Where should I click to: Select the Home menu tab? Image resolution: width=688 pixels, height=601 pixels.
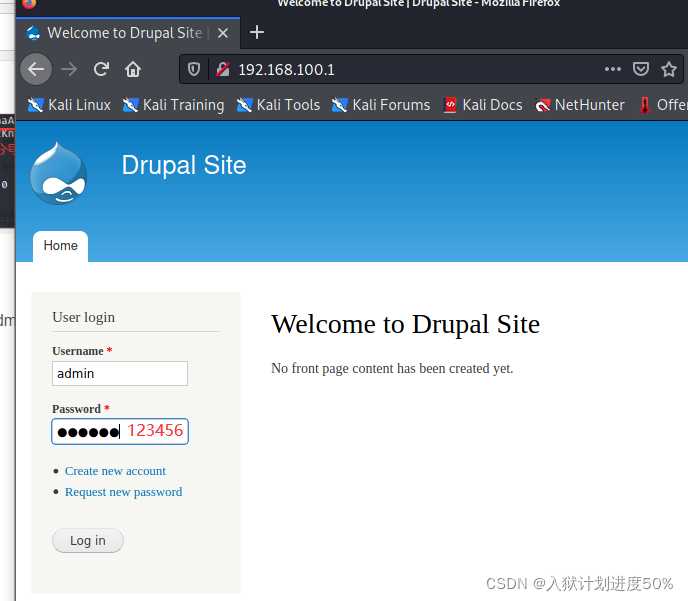click(x=61, y=246)
